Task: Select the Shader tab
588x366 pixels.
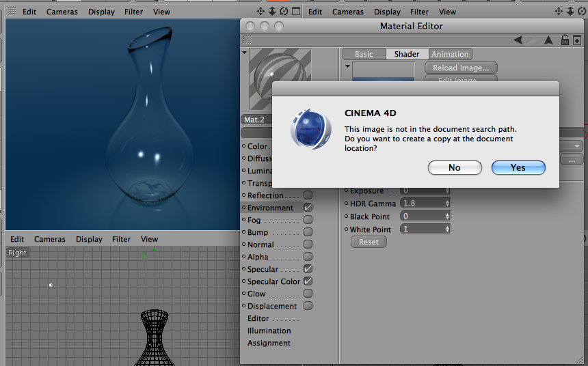Action: pyautogui.click(x=407, y=55)
